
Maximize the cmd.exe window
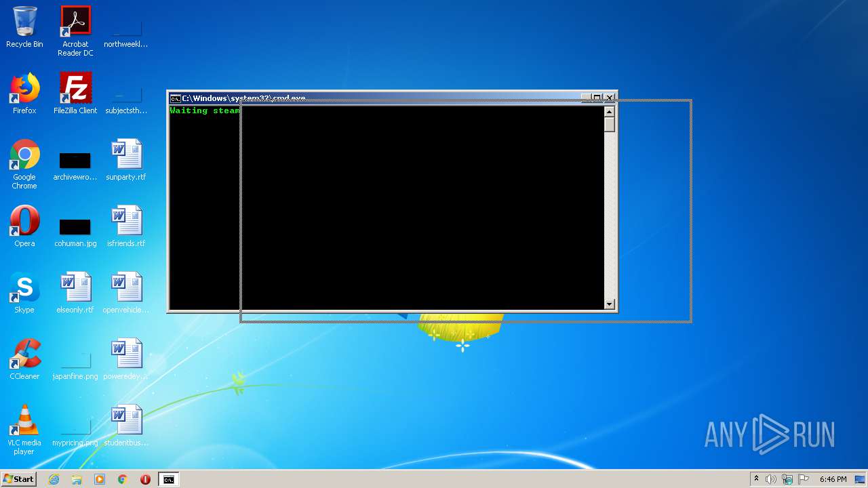click(597, 98)
